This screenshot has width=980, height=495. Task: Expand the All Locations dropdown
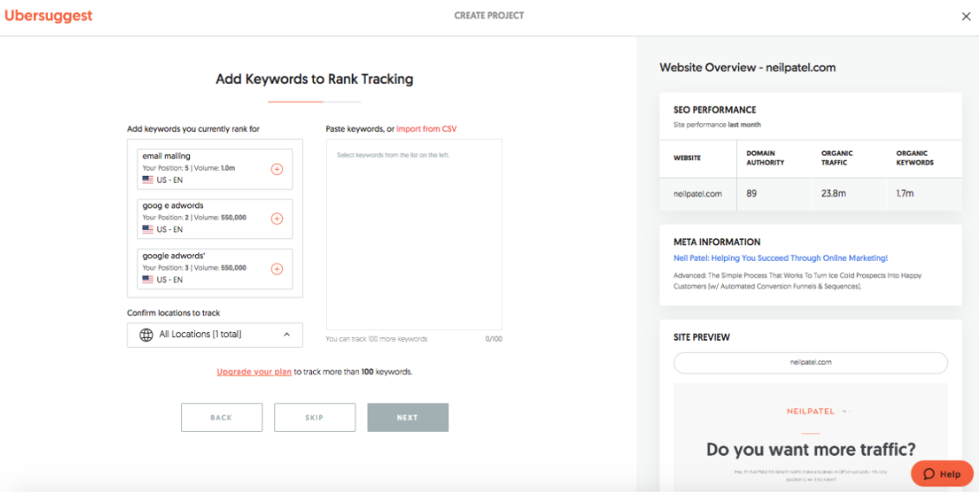(x=214, y=335)
